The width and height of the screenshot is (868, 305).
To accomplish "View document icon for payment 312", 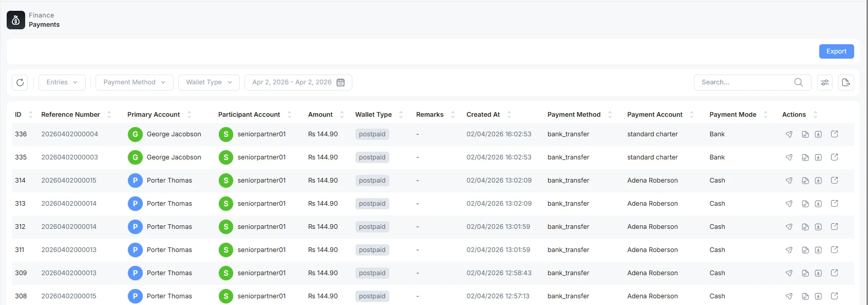I will 805,227.
